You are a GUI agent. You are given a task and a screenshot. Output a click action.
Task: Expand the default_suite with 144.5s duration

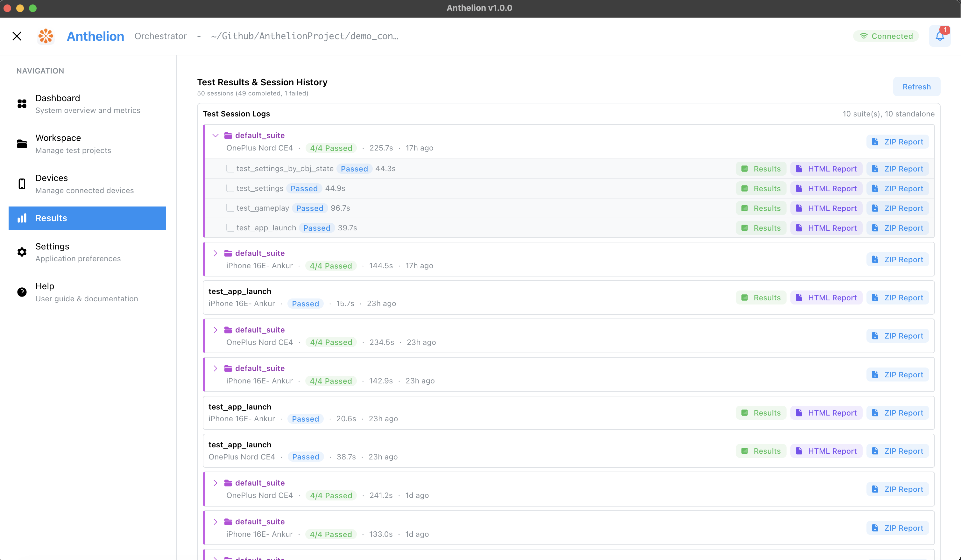tap(216, 253)
